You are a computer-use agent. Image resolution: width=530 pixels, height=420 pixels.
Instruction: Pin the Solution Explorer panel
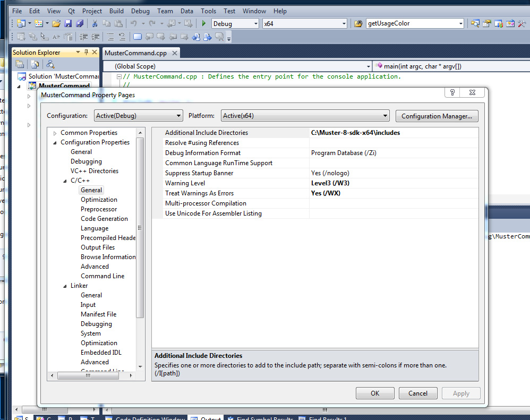(87, 52)
